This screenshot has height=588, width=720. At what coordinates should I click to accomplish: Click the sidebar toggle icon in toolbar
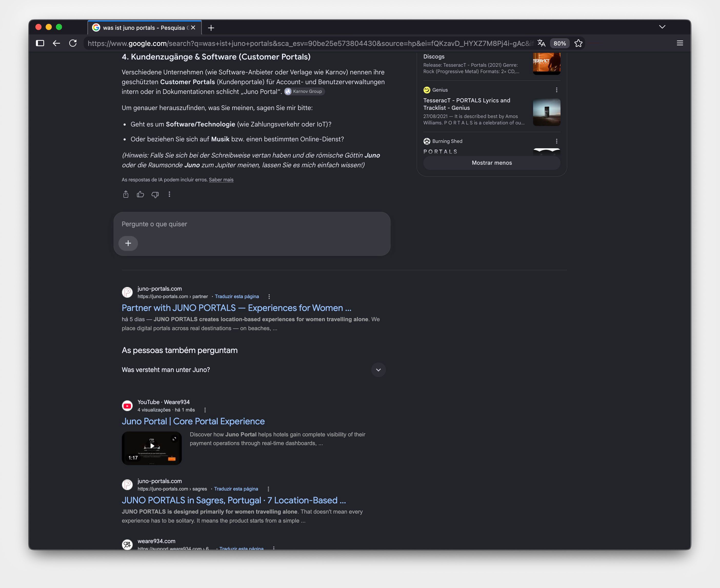click(40, 43)
